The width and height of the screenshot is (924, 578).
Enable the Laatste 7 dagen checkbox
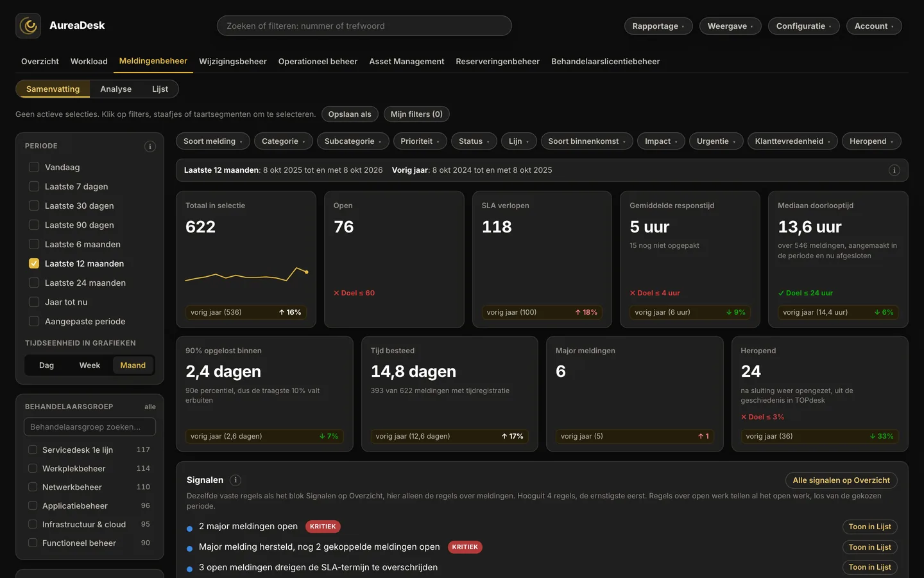pyautogui.click(x=34, y=186)
